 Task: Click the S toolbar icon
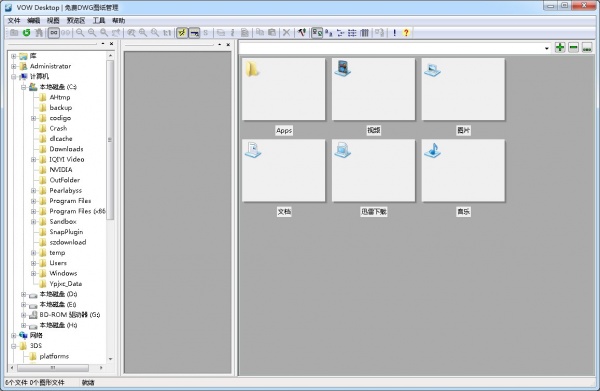205,33
